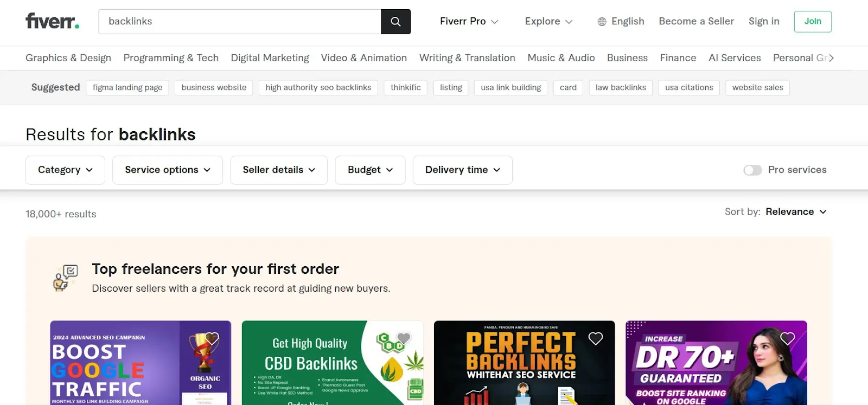Viewport: 868px width, 405px height.
Task: Expand the Delivery time filter
Action: 462,170
